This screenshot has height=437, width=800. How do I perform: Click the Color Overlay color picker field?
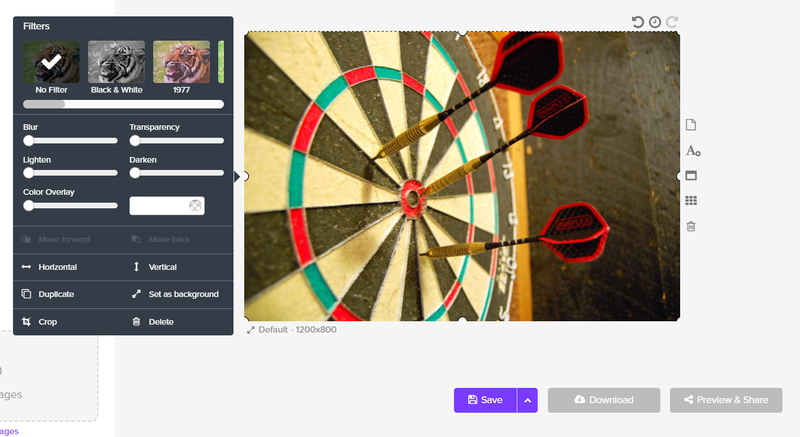click(166, 206)
